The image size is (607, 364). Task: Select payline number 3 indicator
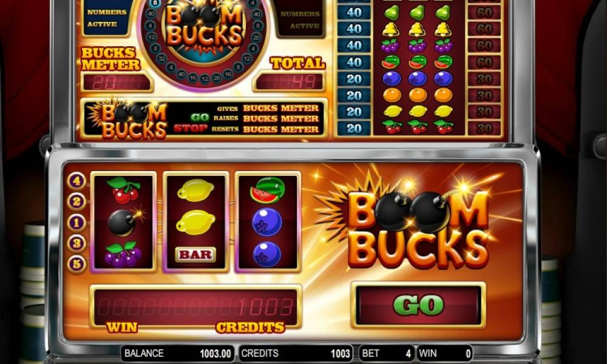click(76, 243)
